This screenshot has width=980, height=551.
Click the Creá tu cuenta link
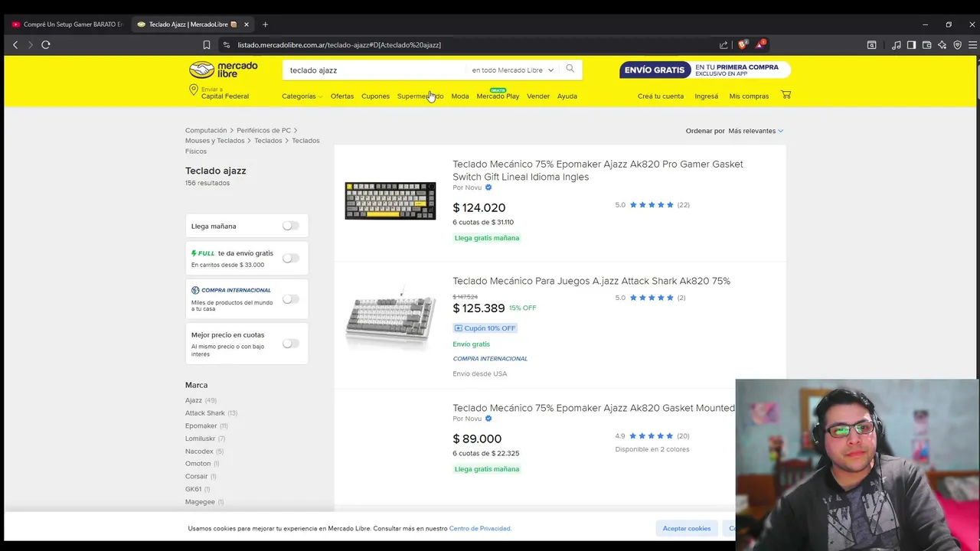point(661,96)
